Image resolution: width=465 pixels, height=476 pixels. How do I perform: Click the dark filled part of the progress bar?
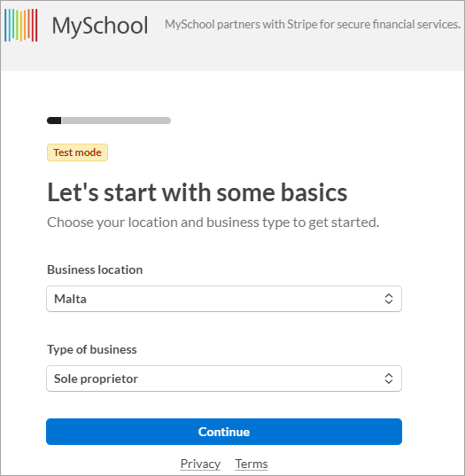click(x=54, y=121)
